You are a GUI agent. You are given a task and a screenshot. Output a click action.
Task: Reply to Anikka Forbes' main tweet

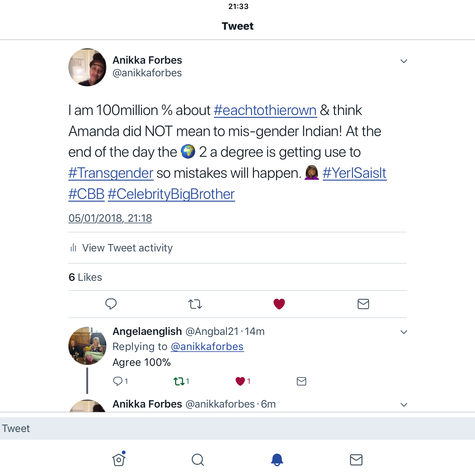click(111, 304)
